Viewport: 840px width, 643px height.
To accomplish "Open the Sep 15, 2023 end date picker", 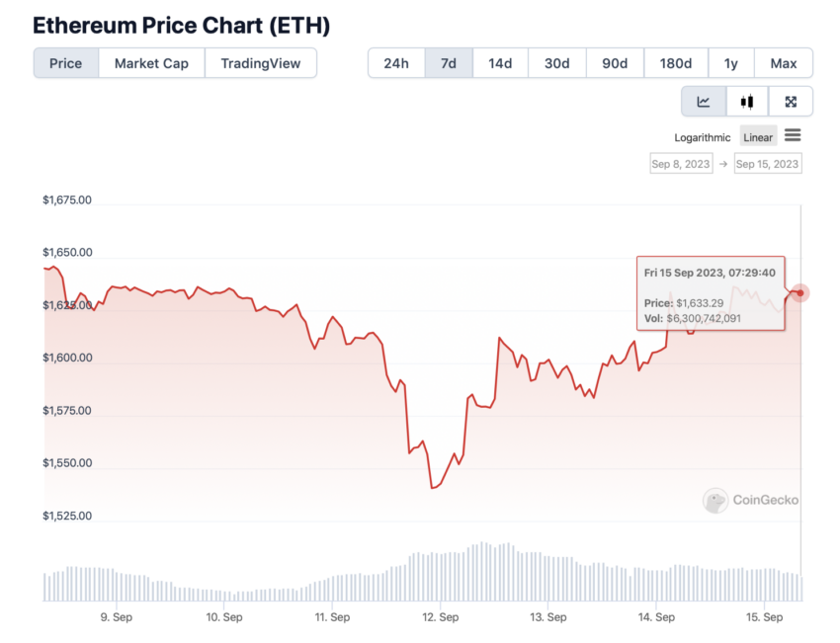I will 767,164.
